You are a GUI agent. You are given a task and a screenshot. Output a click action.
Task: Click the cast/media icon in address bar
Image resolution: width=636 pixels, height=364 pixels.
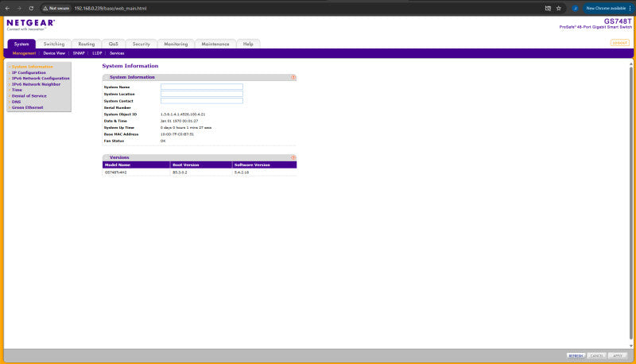(548, 8)
